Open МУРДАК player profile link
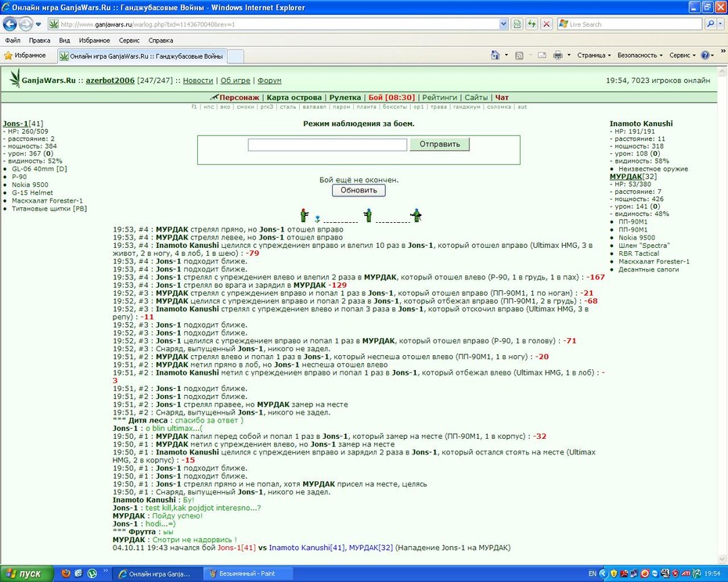Viewport: 728px width, 582px height. 626,176
